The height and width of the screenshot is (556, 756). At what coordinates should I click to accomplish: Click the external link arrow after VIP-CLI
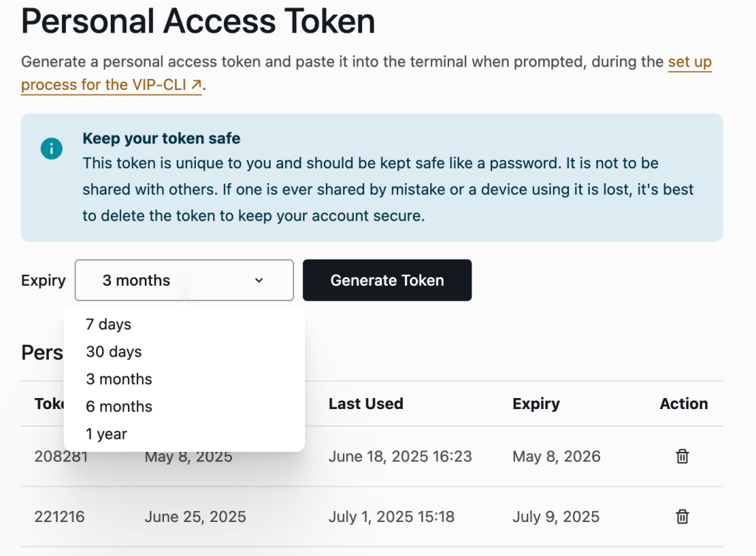click(196, 85)
